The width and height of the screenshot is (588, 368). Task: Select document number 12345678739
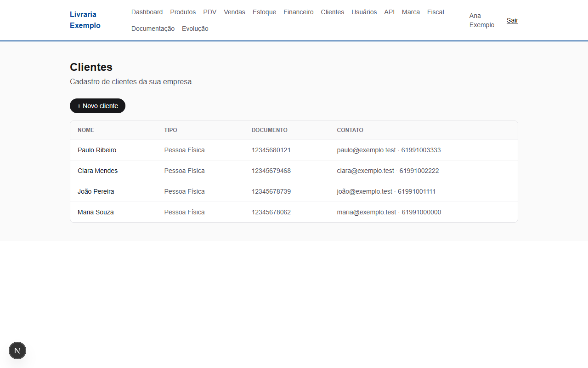tap(271, 191)
